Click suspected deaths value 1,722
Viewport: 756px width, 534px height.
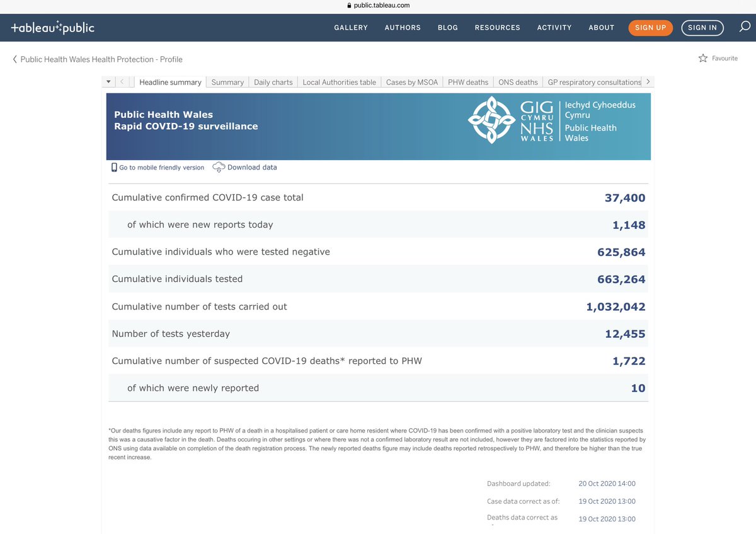click(x=629, y=361)
